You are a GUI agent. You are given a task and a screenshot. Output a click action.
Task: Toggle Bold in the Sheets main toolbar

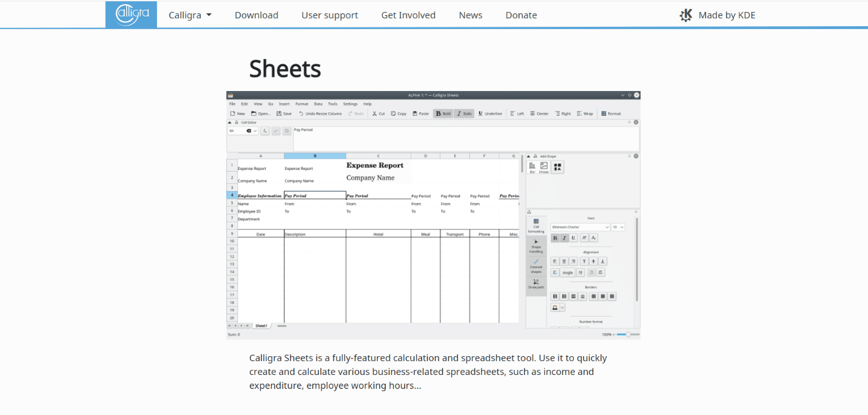443,113
